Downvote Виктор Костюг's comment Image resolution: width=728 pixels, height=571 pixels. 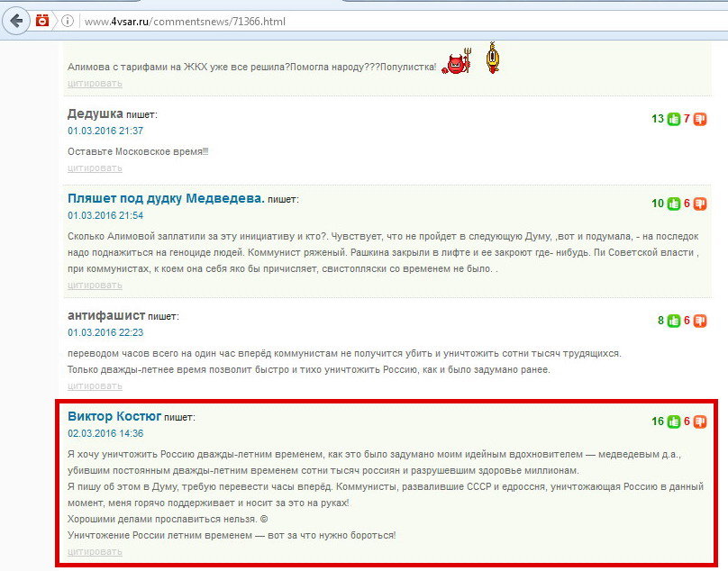(700, 421)
